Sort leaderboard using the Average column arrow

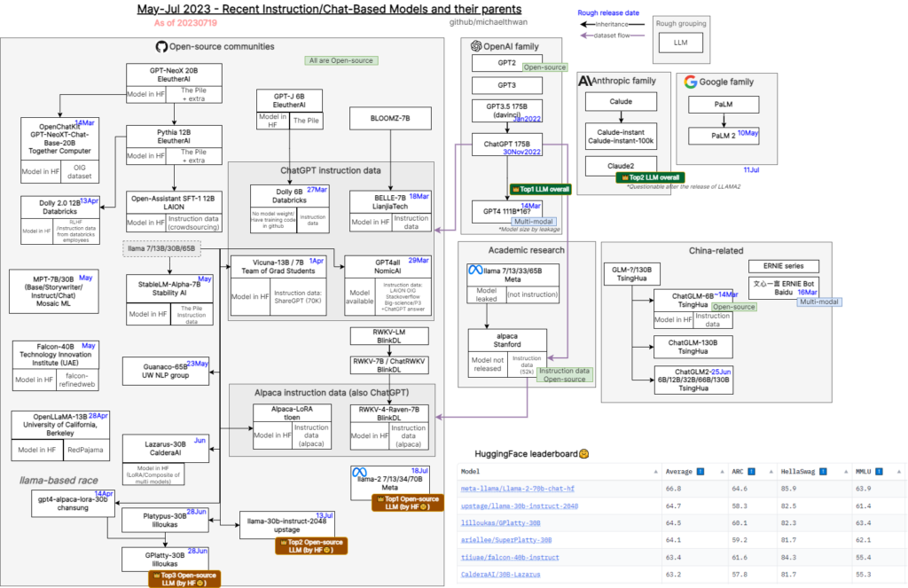(722, 472)
